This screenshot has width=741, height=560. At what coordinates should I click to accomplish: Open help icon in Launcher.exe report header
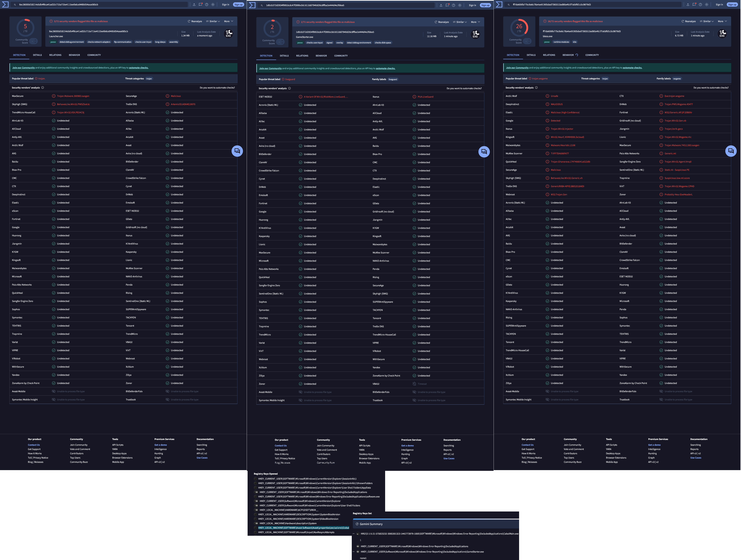pos(207,5)
